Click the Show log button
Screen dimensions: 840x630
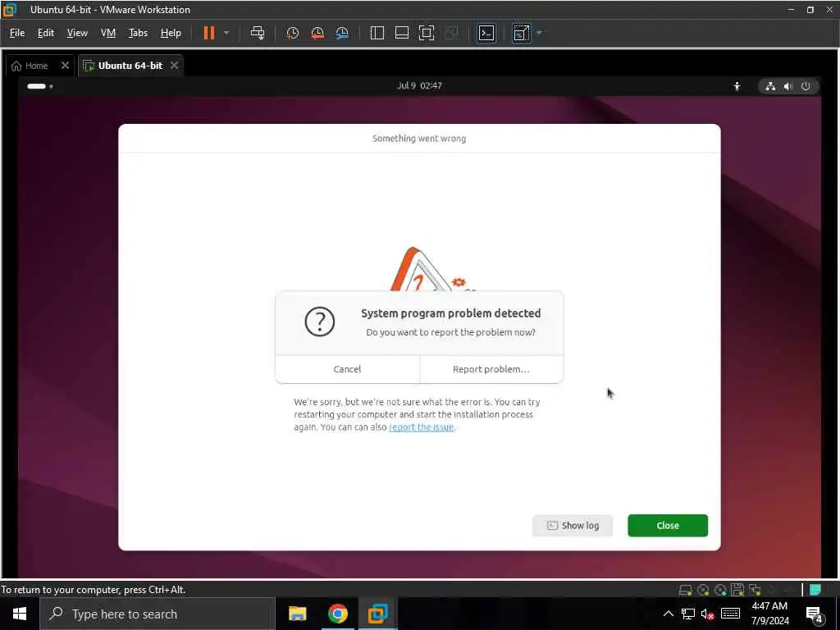pos(573,526)
